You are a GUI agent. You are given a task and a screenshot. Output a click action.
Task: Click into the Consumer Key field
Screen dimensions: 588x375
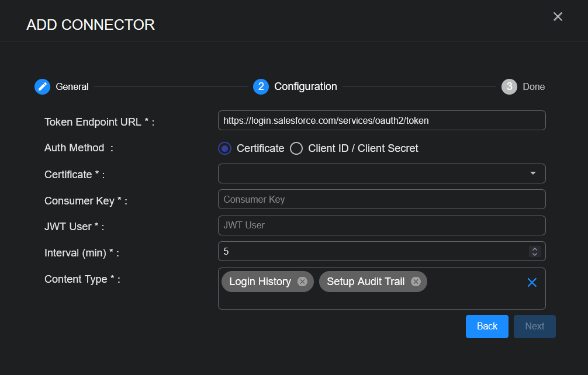(381, 199)
